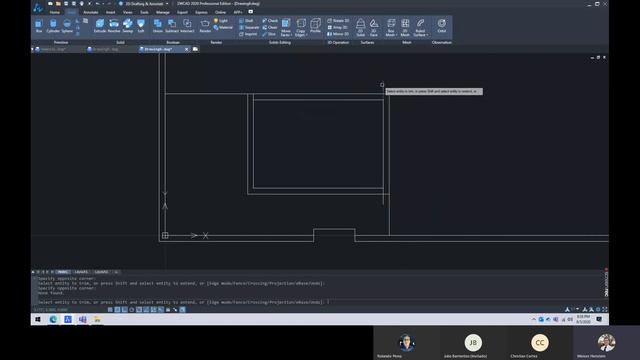The height and width of the screenshot is (360, 640).
Task: Open the Material tool
Action: tap(223, 27)
